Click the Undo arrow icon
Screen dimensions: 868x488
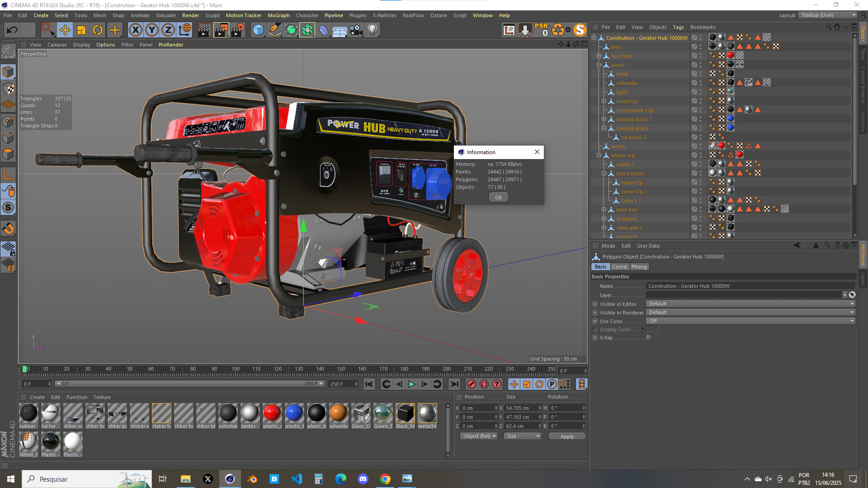click(x=12, y=30)
